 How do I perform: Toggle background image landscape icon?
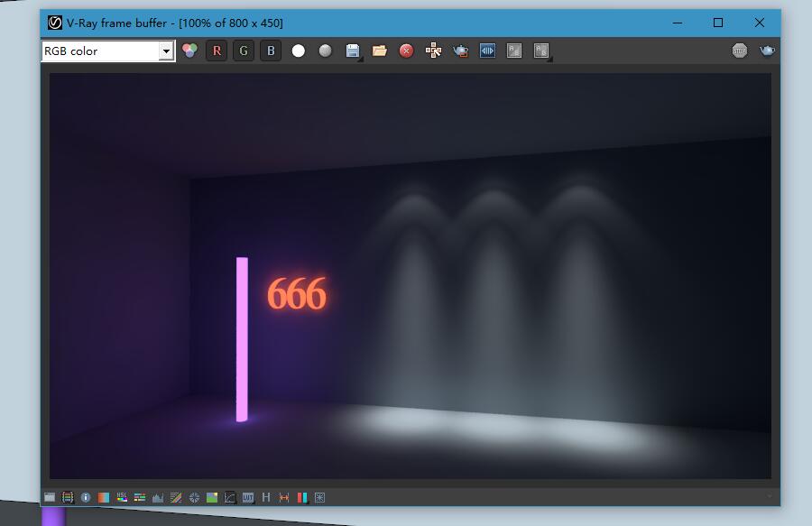212,497
